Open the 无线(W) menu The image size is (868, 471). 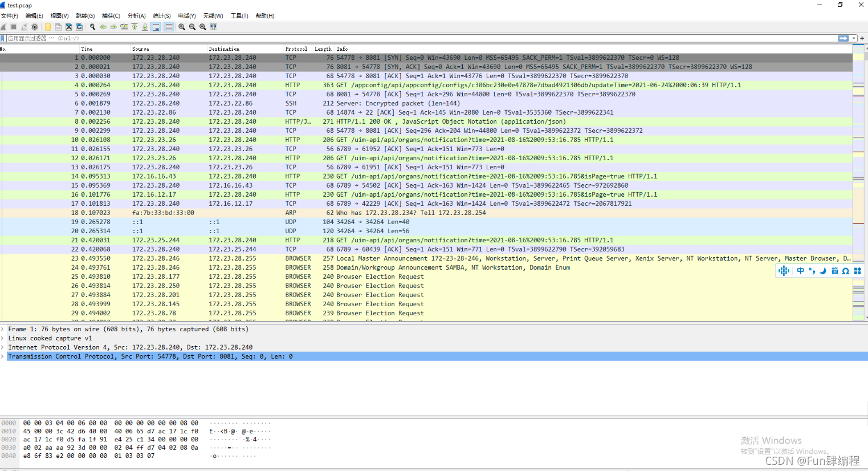coord(213,16)
